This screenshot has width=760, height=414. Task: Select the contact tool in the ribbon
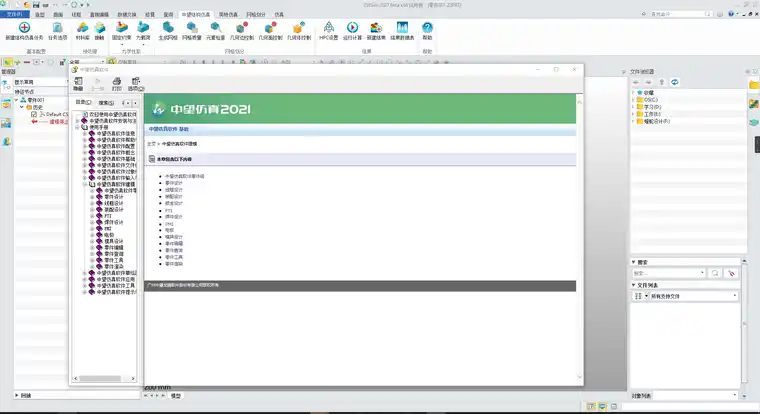point(99,30)
